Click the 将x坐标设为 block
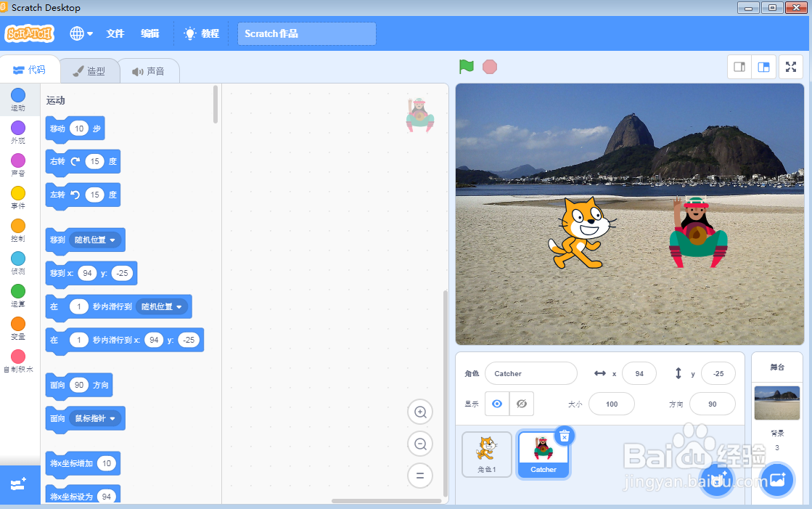812x509 pixels. click(83, 495)
